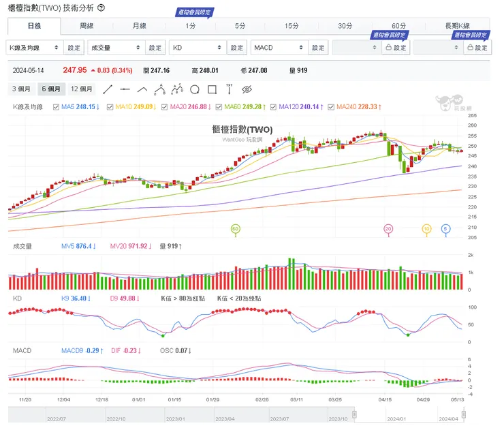Switch to the 月線 monthly tab

coord(139,26)
